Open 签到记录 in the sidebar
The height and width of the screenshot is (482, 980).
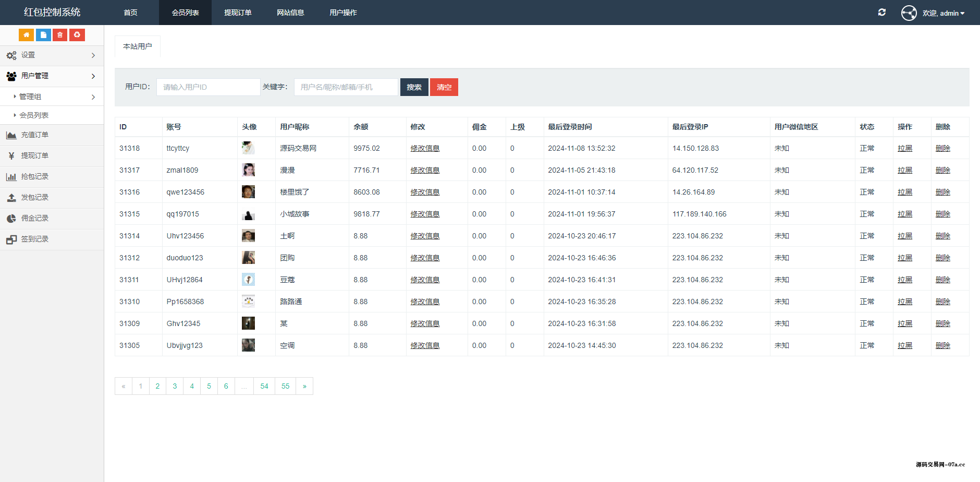point(52,239)
